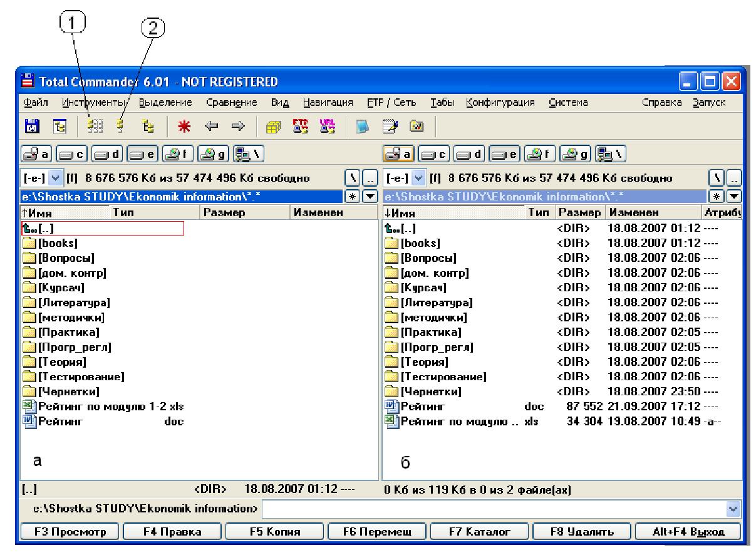Screen dimensions: 756x555
Task: Sort right panel by Изменен column header
Action: pyautogui.click(x=655, y=213)
